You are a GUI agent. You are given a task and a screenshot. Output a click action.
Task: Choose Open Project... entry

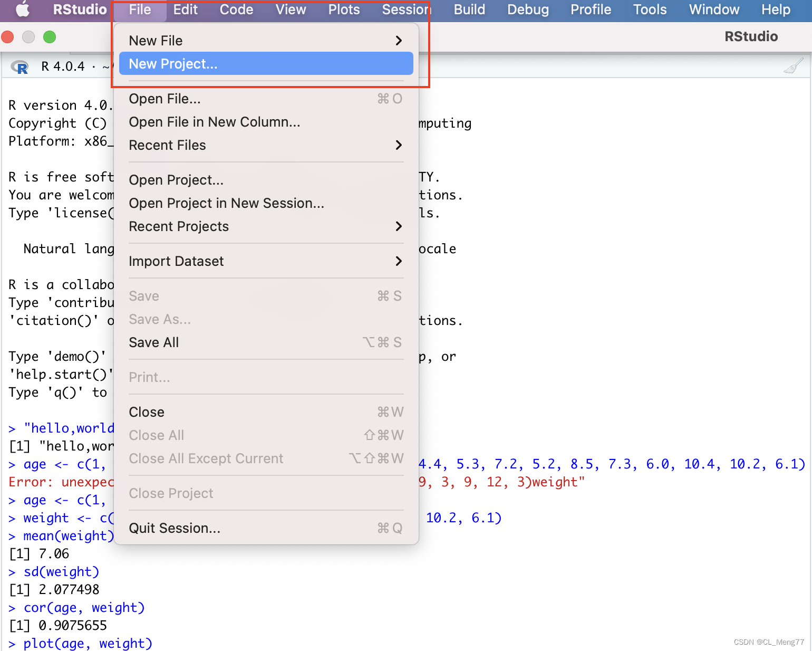point(266,180)
